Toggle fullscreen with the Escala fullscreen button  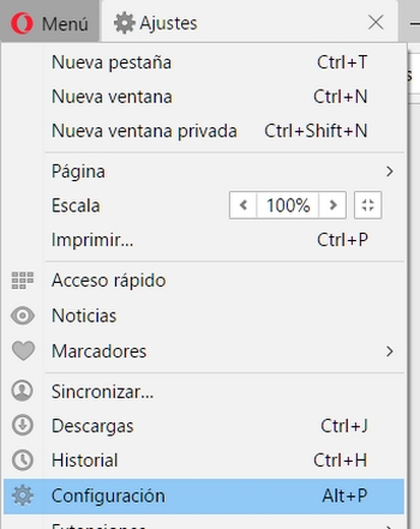[367, 205]
